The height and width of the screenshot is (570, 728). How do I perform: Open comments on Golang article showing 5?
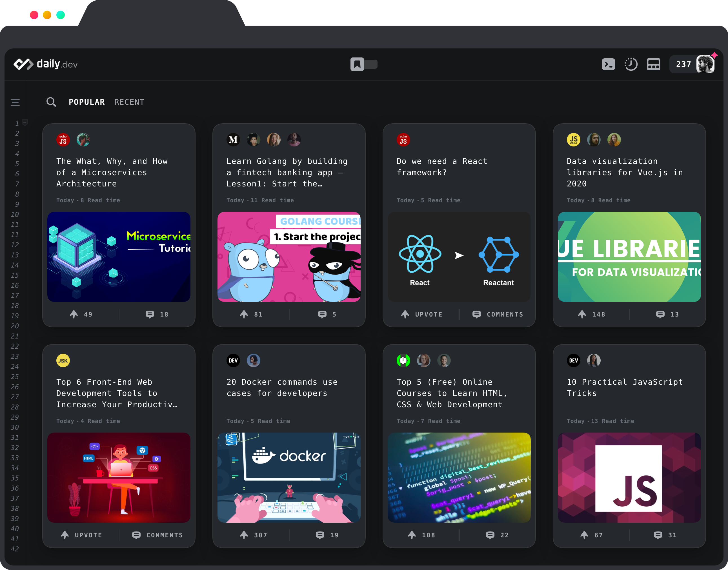tap(327, 314)
